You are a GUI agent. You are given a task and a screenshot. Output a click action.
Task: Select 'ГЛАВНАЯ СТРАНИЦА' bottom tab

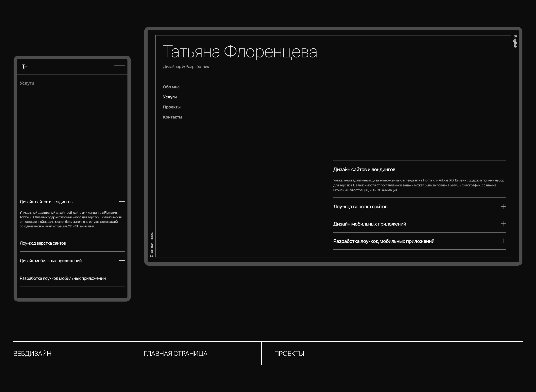pos(175,354)
